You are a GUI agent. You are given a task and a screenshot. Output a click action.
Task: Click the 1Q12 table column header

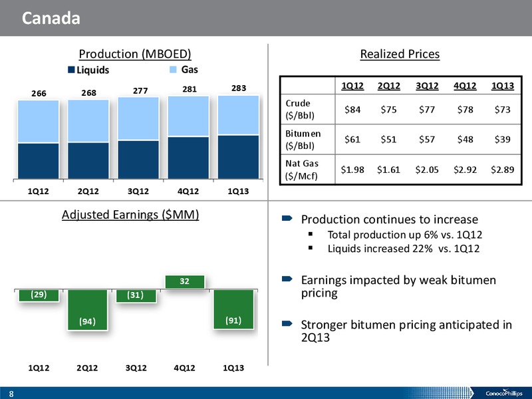[x=352, y=86]
